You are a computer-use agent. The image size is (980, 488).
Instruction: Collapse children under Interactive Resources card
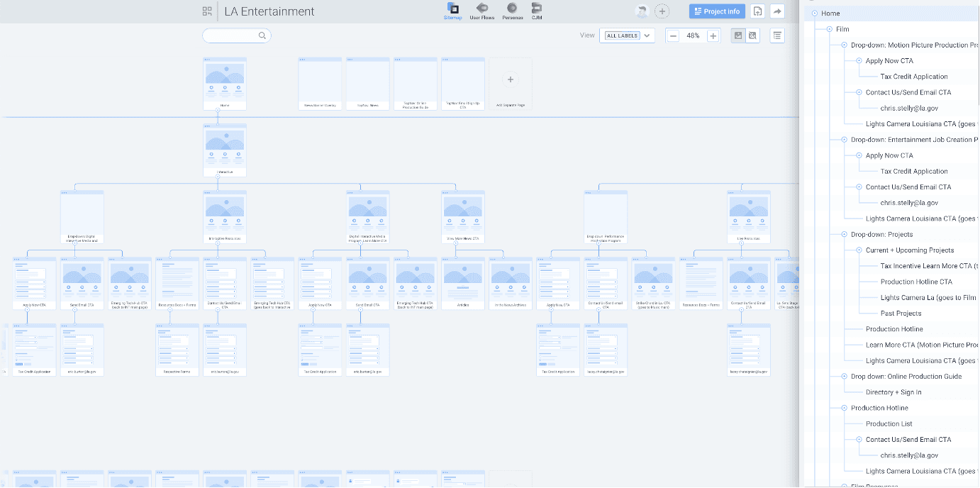[218, 243]
